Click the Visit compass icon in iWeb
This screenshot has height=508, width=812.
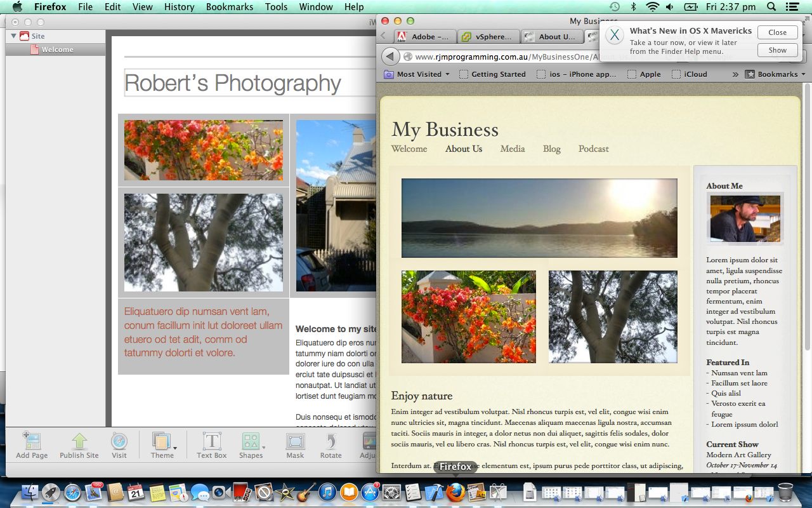pos(119,441)
